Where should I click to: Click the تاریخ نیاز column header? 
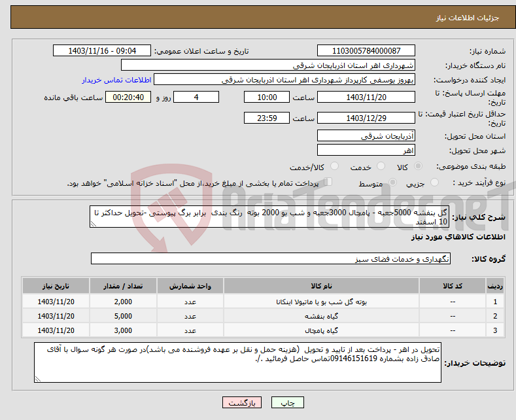[x=56, y=286]
